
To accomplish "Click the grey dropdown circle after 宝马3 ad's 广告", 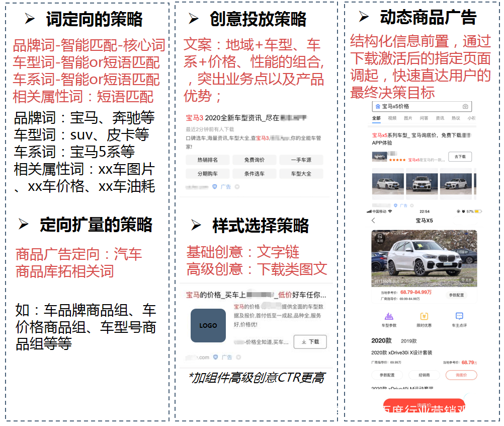I will click(237, 187).
